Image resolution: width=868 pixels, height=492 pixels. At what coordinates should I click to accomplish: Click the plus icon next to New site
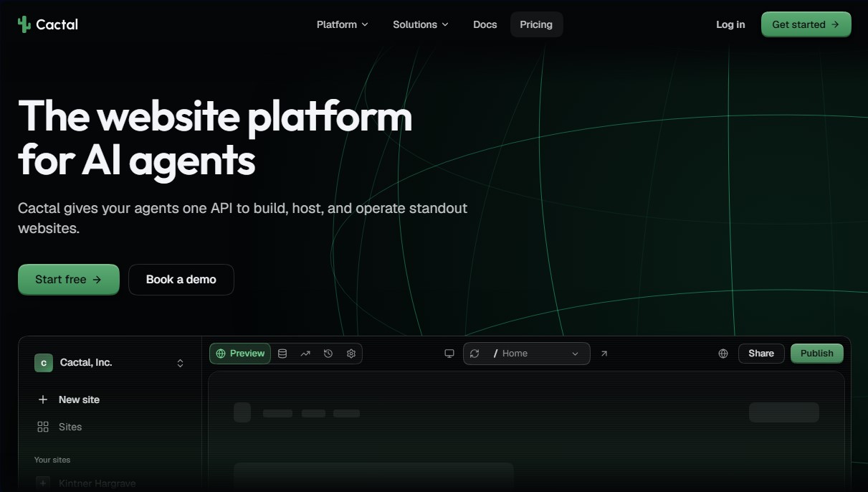point(43,399)
